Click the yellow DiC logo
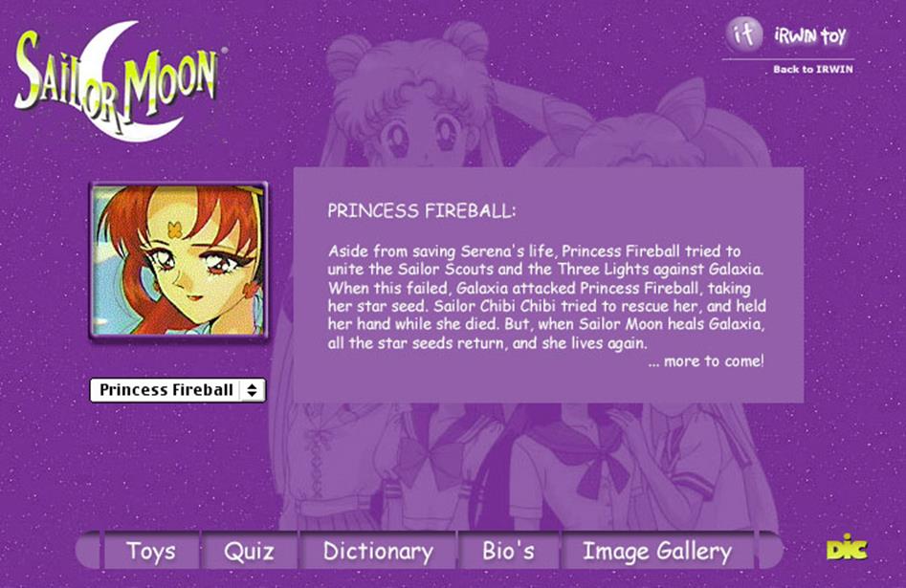The width and height of the screenshot is (906, 588). pos(846,548)
